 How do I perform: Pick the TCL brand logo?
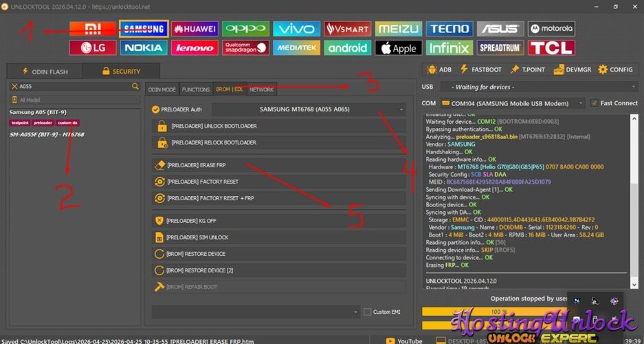point(551,47)
